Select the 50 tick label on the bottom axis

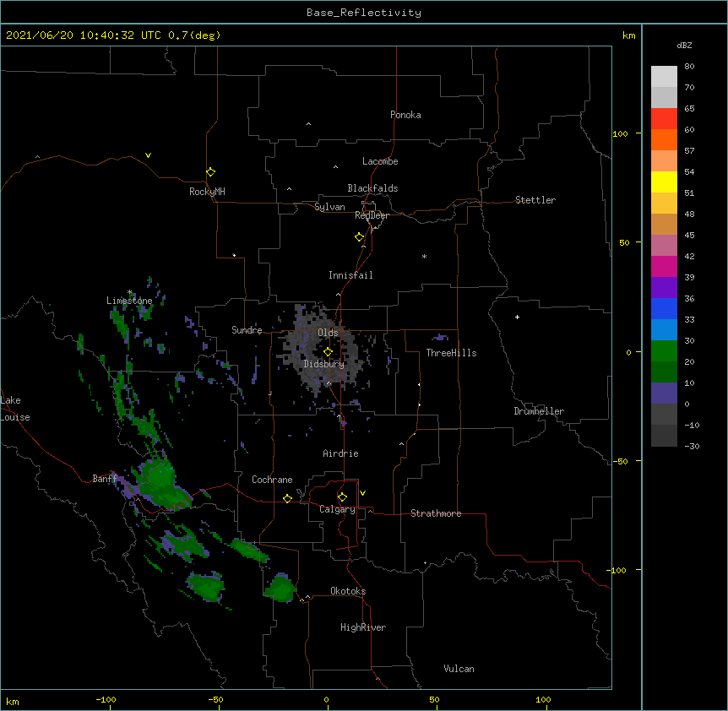[x=434, y=699]
